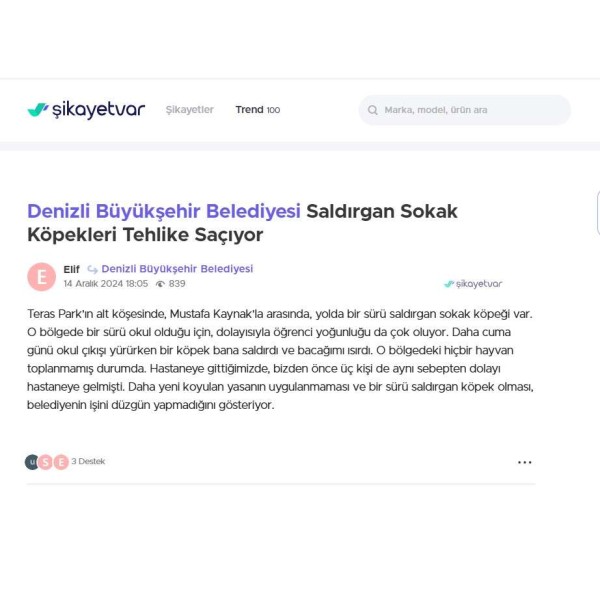The image size is (600, 600).
Task: Open the 3 Destek supporters list
Action: pos(88,461)
